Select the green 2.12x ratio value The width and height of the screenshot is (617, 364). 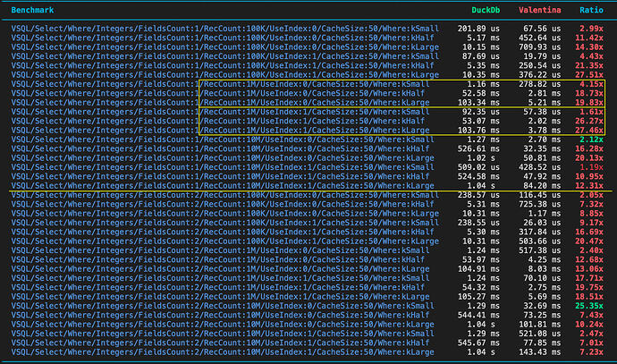click(x=591, y=140)
